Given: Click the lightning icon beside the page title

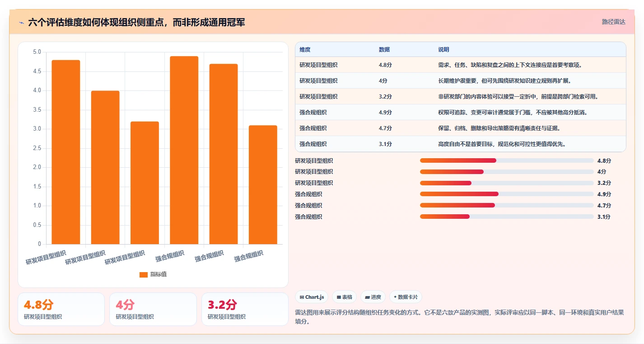Looking at the screenshot, I should point(22,23).
